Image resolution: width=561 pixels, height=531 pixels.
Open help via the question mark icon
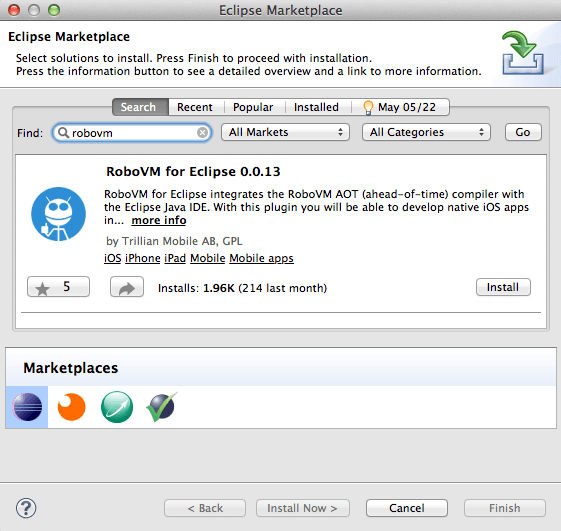click(26, 508)
